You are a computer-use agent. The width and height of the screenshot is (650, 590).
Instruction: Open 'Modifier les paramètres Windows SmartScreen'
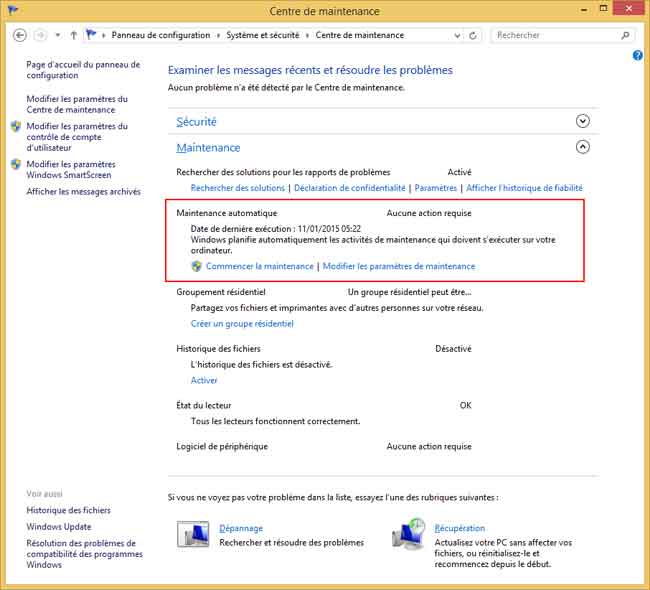tap(71, 169)
